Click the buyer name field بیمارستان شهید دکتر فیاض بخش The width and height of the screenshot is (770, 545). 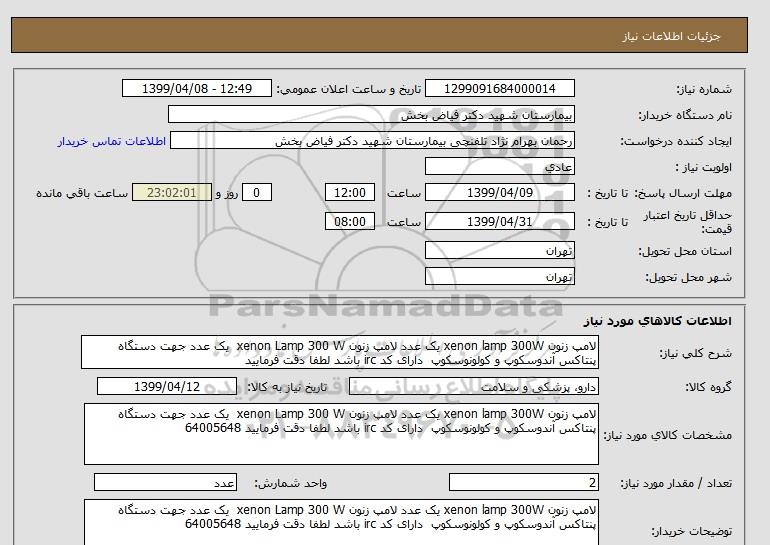371,114
